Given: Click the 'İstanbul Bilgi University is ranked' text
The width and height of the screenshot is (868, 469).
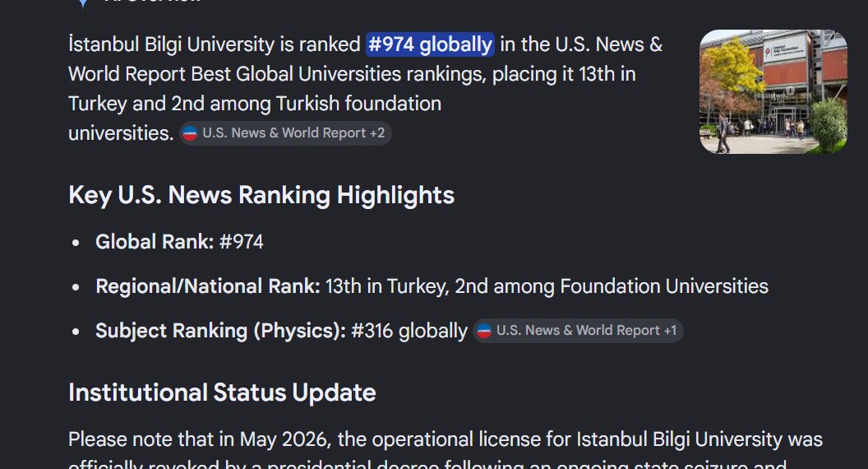Looking at the screenshot, I should tap(215, 44).
